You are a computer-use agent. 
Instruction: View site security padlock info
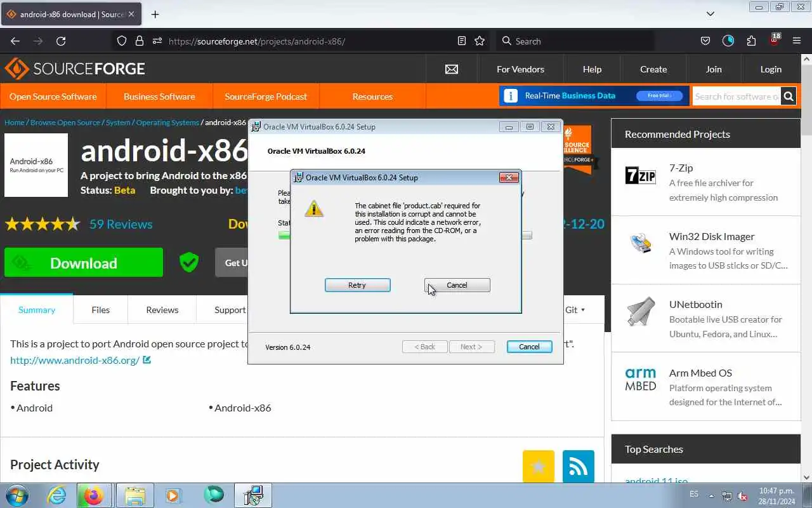point(140,41)
